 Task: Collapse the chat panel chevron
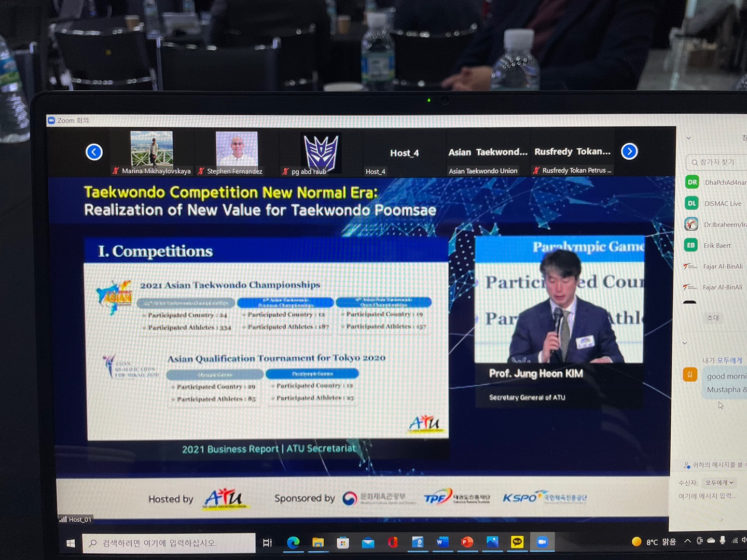click(x=685, y=343)
